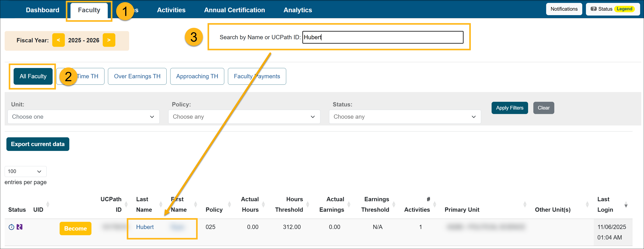Go to Annual Certification tab

click(234, 10)
